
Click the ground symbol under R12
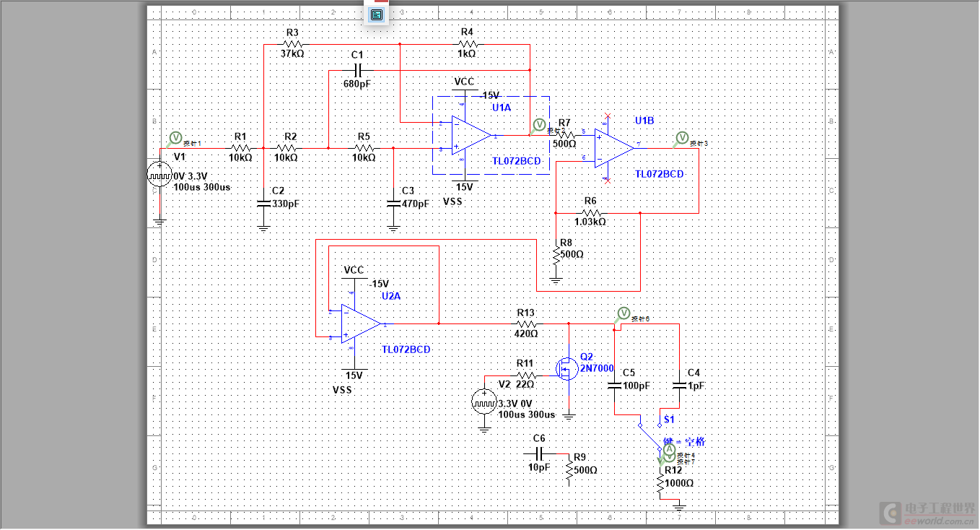[678, 506]
